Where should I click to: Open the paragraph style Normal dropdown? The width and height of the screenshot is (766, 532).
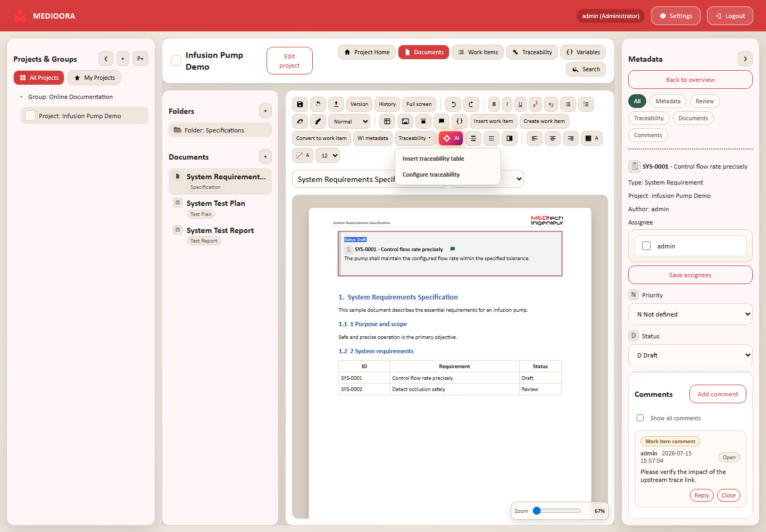[x=349, y=121]
